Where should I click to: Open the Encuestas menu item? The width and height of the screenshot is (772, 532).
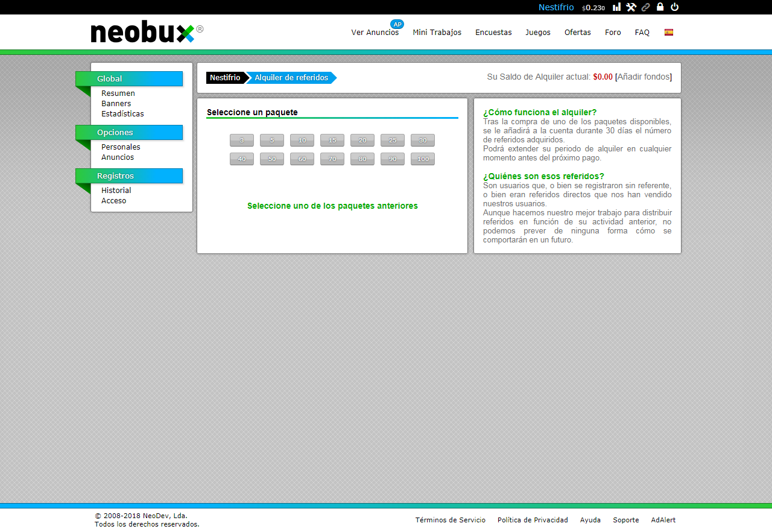[493, 33]
